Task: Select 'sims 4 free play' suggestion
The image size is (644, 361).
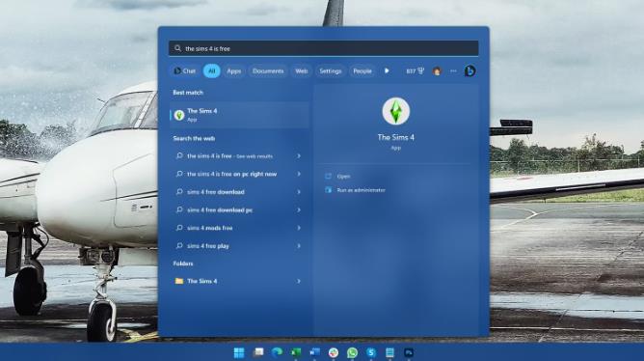Action: click(239, 246)
